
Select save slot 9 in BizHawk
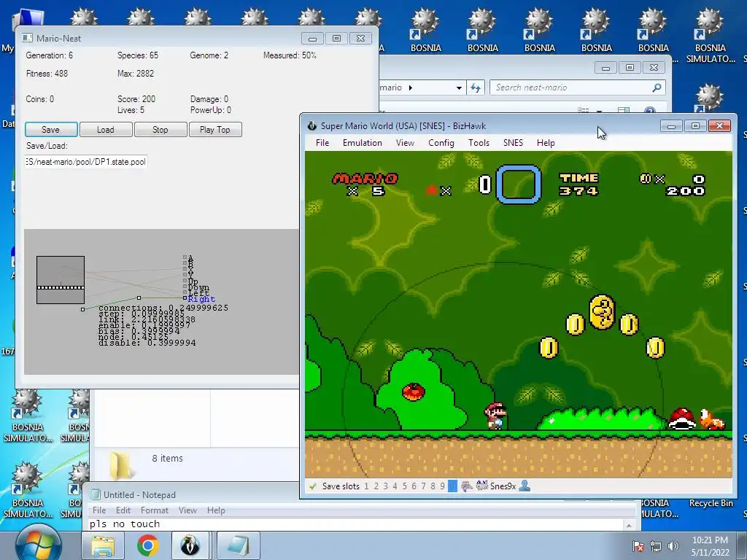point(442,486)
